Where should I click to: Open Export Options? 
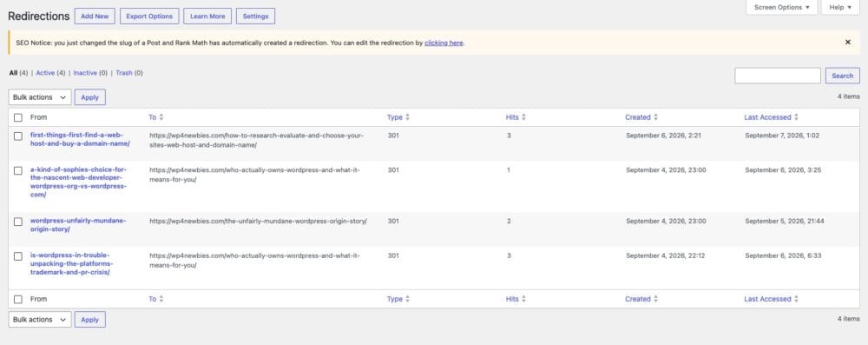[149, 17]
